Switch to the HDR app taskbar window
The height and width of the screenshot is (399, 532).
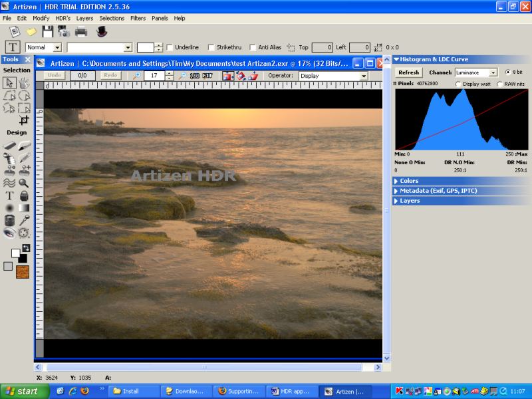pos(293,391)
